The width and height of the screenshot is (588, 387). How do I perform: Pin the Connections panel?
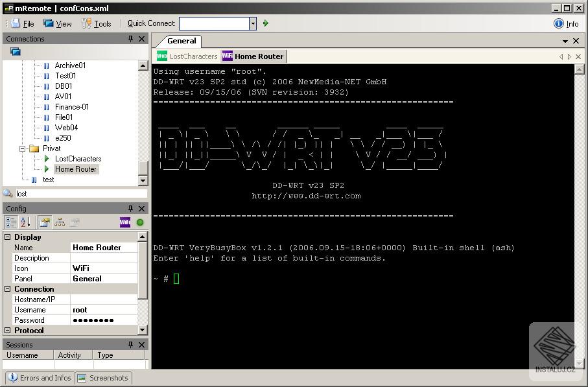[x=130, y=39]
